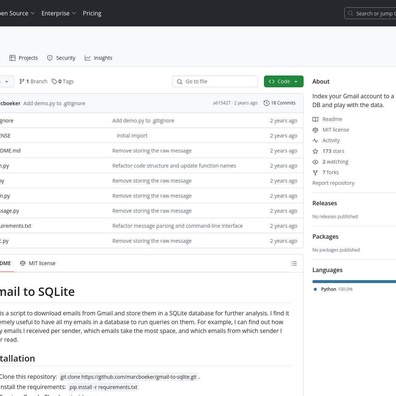The image size is (396, 396).
Task: Open the committer name link in commit header
Action: (x=10, y=103)
